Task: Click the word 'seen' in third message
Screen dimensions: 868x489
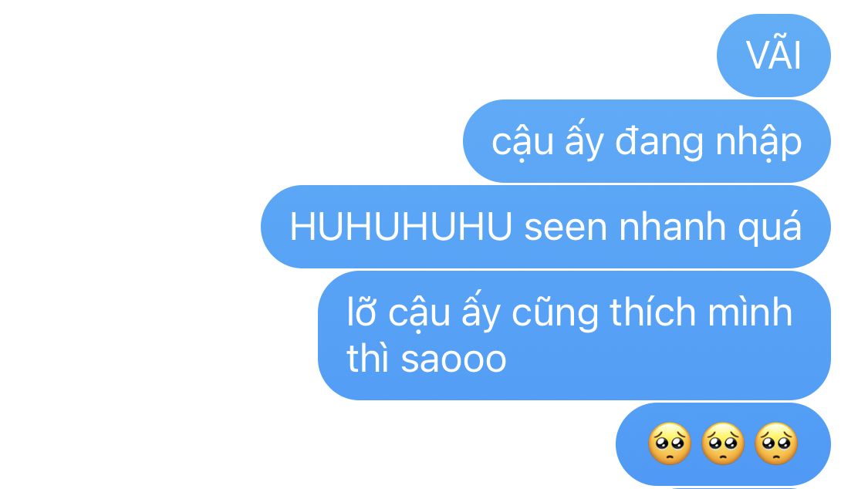Action: [566, 228]
